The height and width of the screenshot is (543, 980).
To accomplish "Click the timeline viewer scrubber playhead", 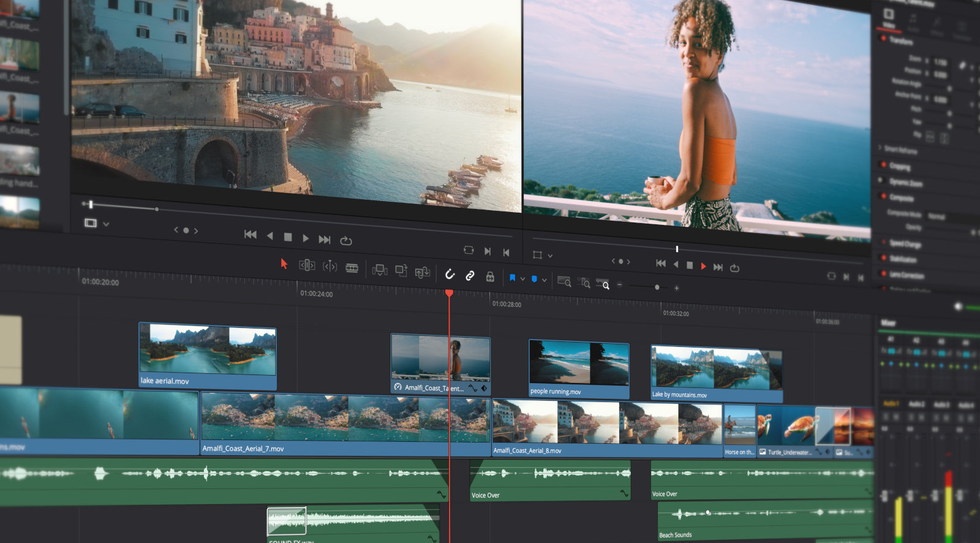I will [677, 249].
